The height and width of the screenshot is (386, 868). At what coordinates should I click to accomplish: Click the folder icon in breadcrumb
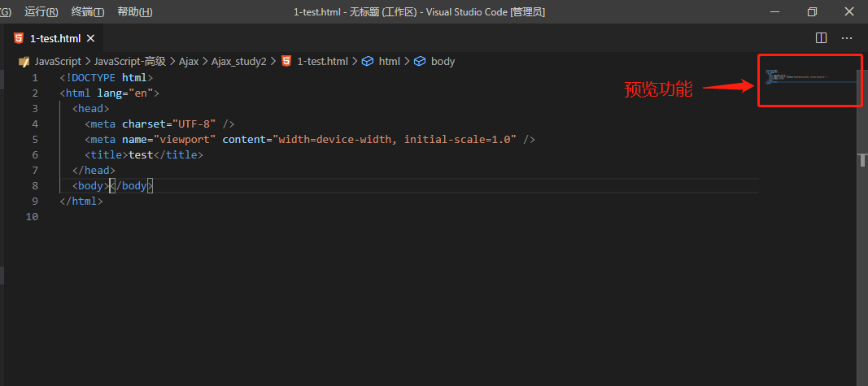[24, 62]
